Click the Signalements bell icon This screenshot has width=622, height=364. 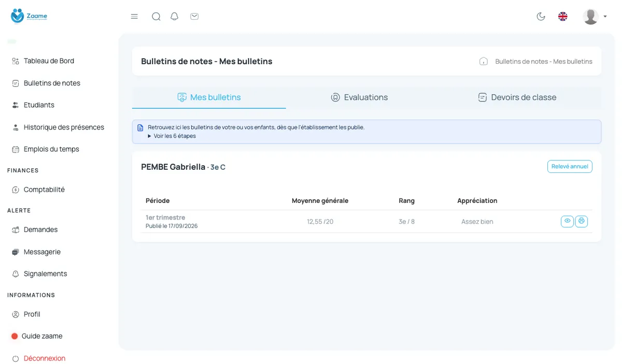(16, 274)
